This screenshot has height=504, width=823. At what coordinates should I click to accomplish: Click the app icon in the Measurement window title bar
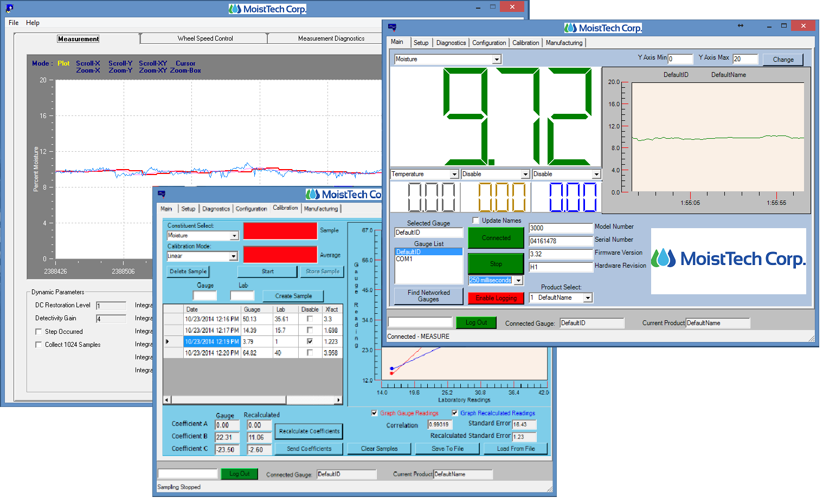point(9,8)
